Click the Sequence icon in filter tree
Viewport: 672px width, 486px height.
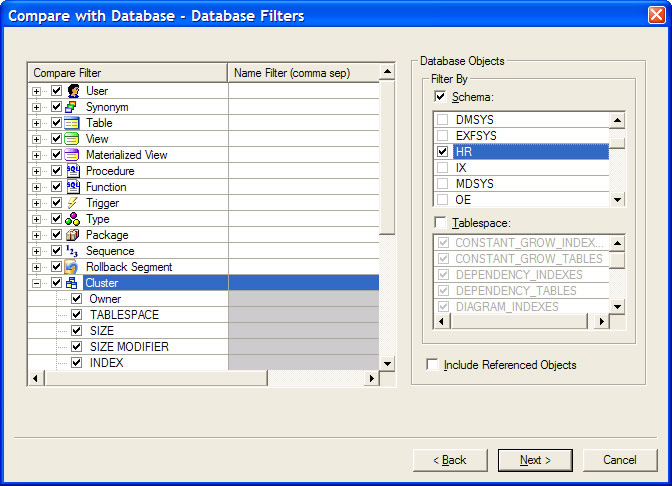point(72,251)
